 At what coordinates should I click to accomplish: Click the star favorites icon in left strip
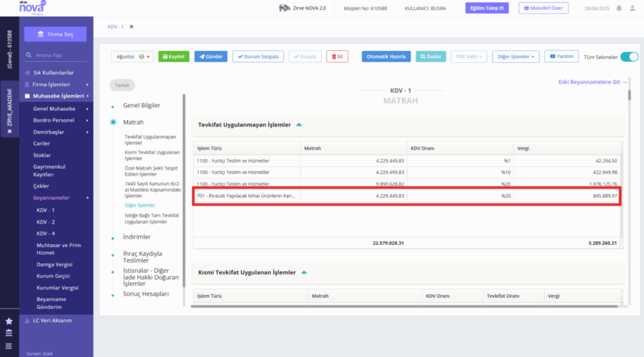pos(9,321)
